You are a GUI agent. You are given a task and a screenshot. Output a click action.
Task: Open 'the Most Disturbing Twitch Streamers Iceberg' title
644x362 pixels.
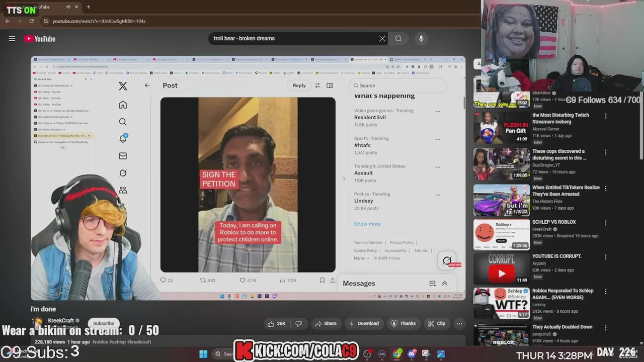560,118
